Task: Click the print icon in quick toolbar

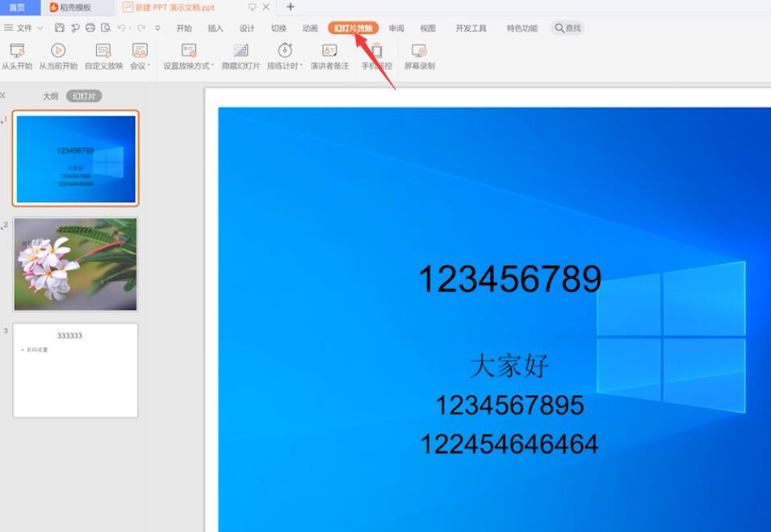Action: pos(90,28)
